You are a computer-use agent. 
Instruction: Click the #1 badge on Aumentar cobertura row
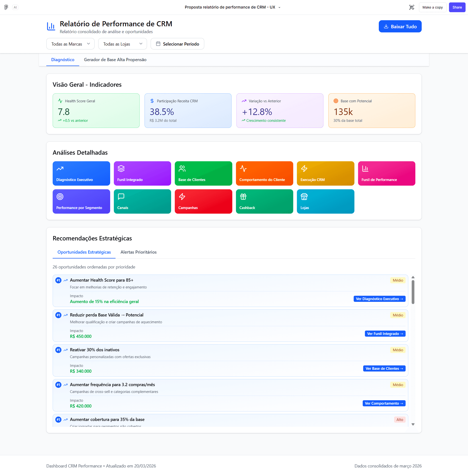(58, 420)
